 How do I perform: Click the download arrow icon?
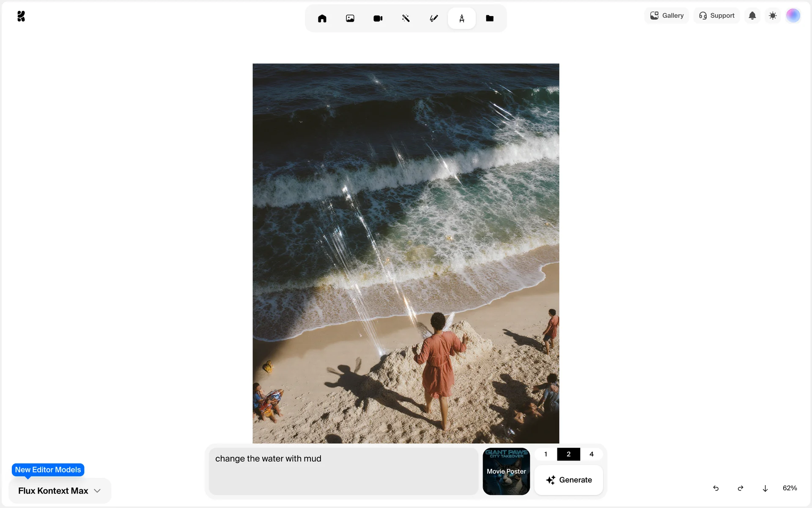pos(765,488)
